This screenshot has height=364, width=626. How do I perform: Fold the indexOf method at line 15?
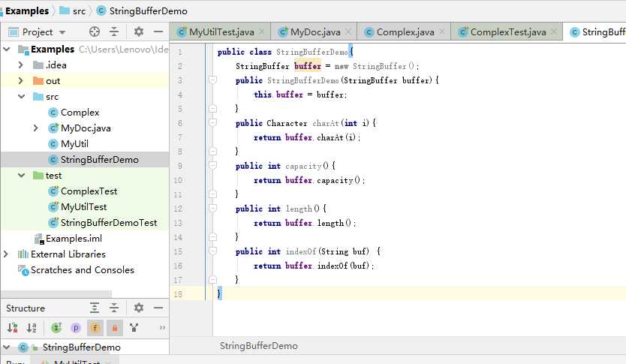click(212, 251)
